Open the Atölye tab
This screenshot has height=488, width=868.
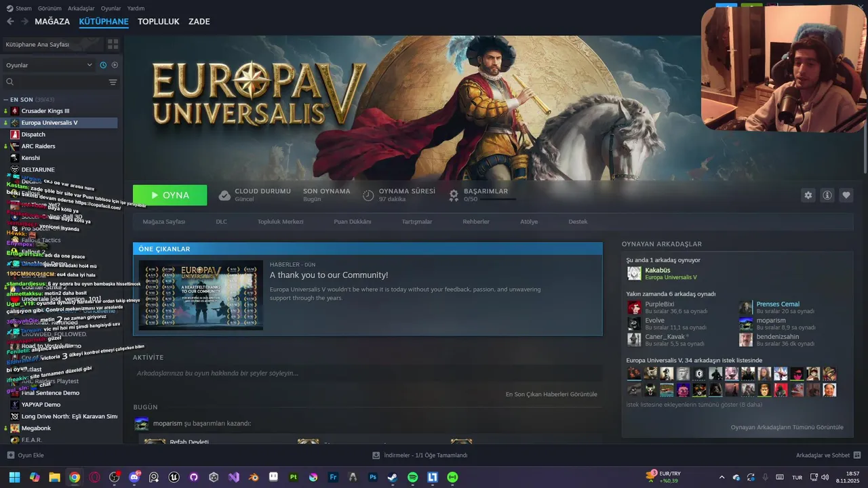(x=529, y=222)
